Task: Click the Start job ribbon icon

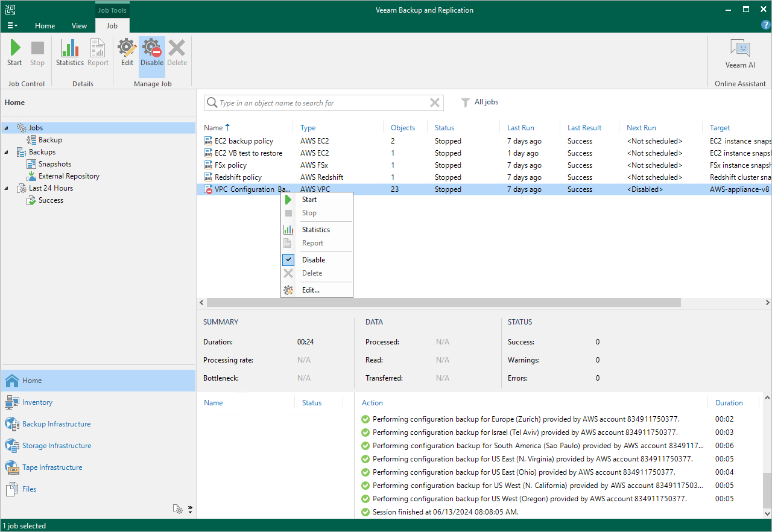Action: pos(14,53)
